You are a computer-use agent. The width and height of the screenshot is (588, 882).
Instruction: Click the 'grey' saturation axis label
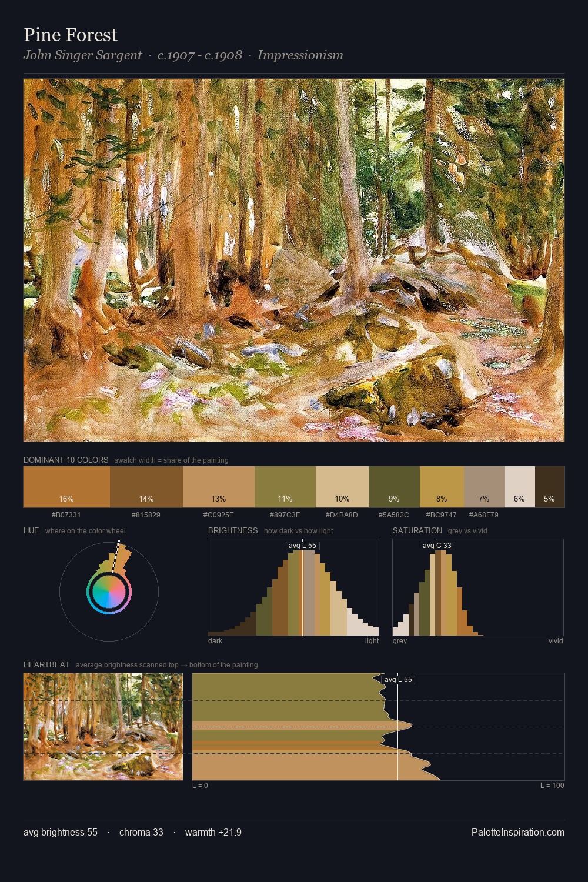tap(400, 641)
